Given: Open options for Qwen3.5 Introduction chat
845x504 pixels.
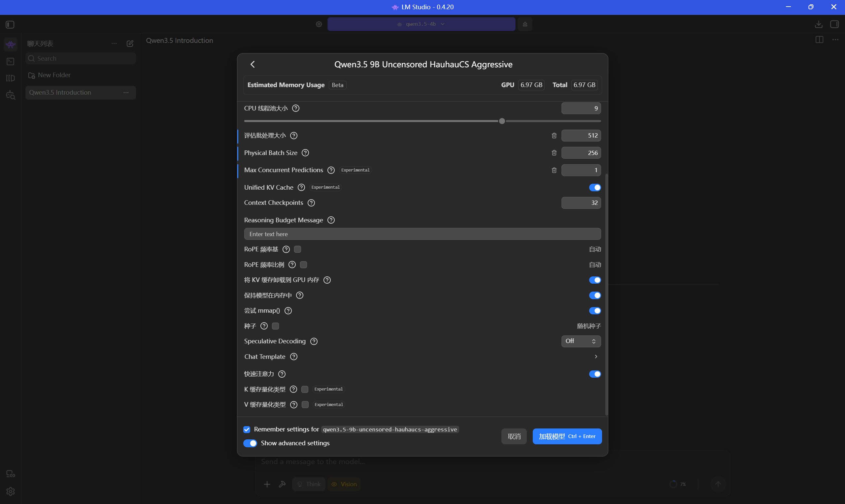Looking at the screenshot, I should [x=126, y=92].
